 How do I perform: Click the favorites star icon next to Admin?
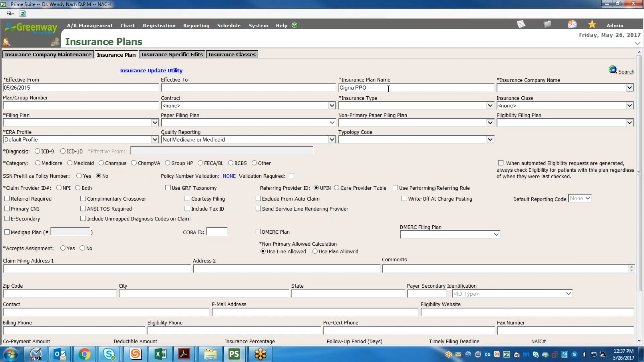[592, 24]
